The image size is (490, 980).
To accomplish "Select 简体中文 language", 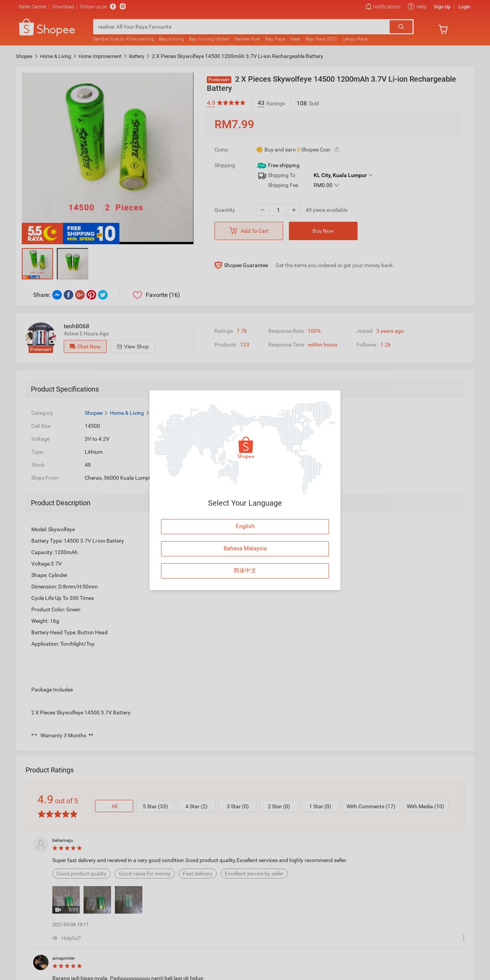I will [245, 571].
